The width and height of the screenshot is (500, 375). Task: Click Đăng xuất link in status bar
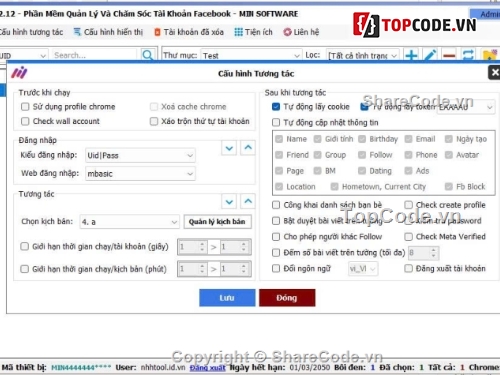pyautogui.click(x=208, y=368)
